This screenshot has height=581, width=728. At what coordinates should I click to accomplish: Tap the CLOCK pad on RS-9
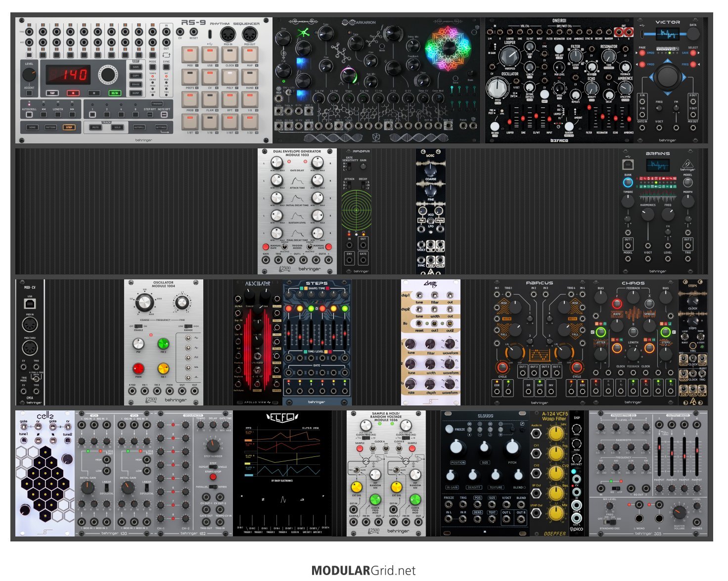(x=230, y=55)
